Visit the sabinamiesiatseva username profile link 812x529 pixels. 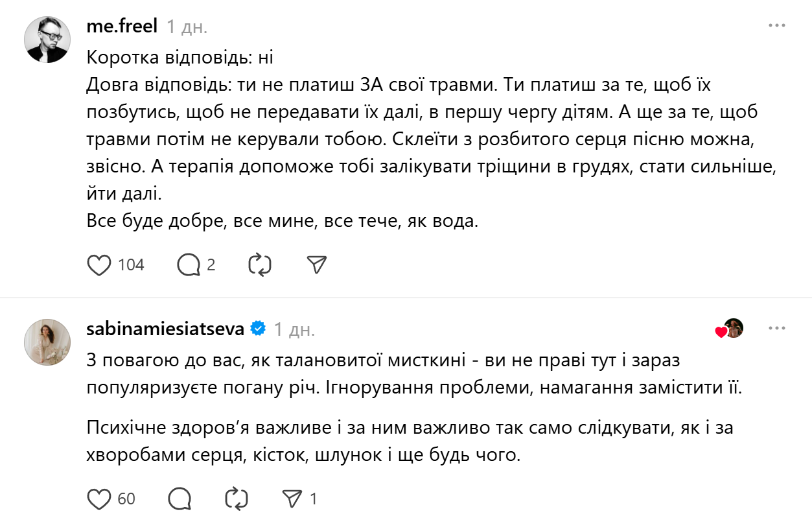coord(165,329)
